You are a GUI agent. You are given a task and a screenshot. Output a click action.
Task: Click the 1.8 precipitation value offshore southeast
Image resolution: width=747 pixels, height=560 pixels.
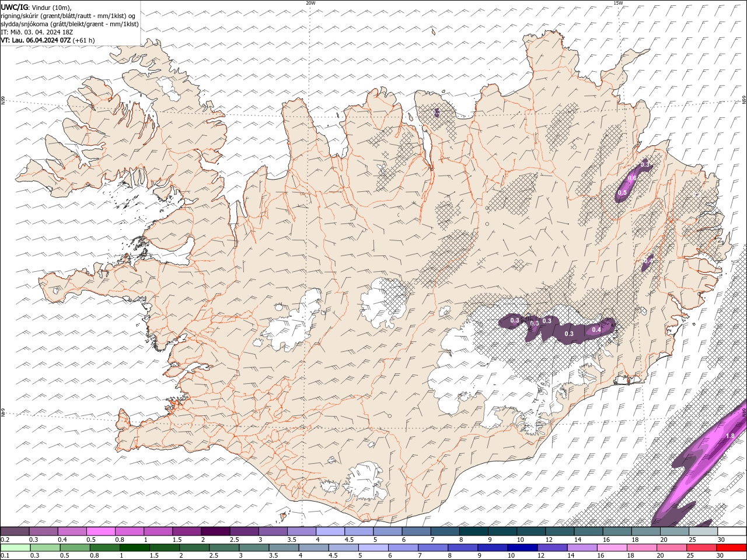point(730,436)
